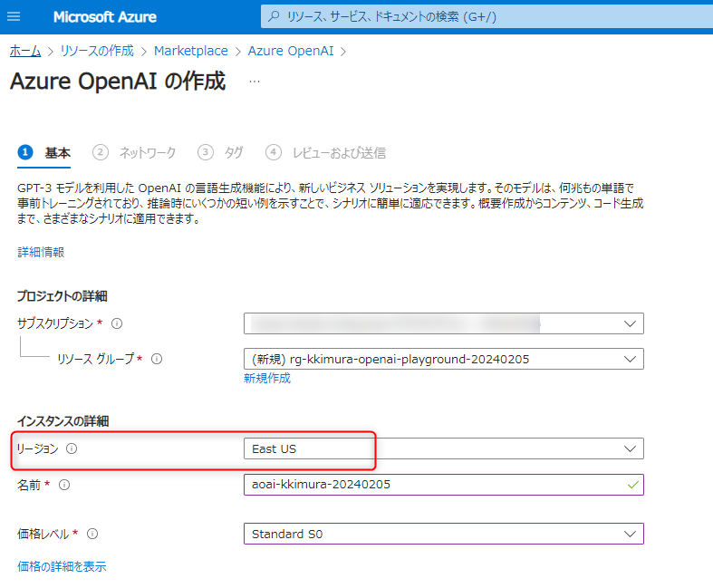The height and width of the screenshot is (588, 713).
Task: Open the 詳細情報 link
Action: point(41,252)
